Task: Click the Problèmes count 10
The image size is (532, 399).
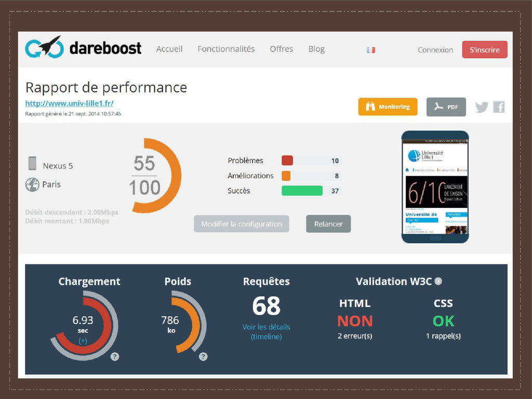Action: (x=335, y=161)
